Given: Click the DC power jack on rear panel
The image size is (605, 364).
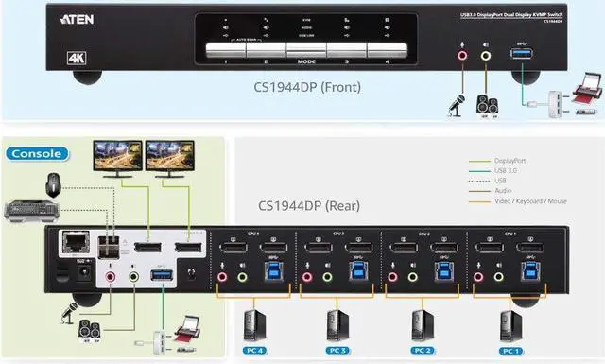Looking at the screenshot, I should pos(83,273).
